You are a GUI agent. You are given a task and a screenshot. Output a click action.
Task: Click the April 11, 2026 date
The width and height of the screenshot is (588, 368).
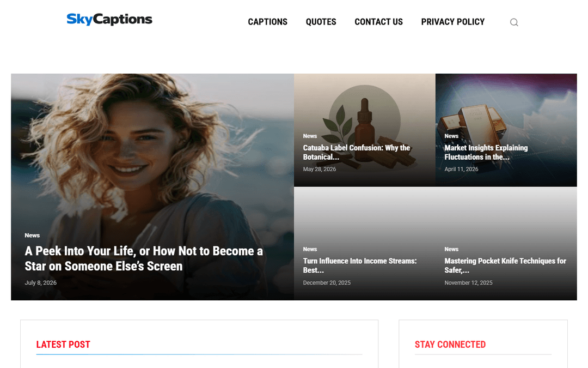[x=461, y=170]
